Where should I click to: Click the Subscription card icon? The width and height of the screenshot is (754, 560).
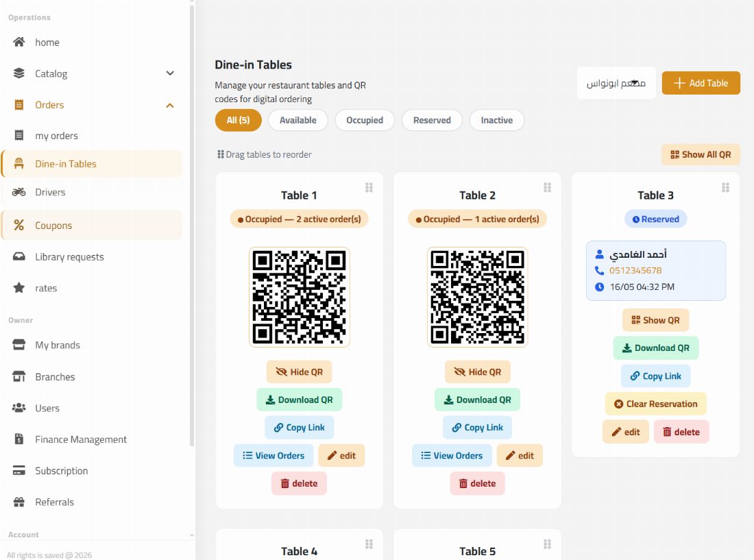[x=19, y=470]
